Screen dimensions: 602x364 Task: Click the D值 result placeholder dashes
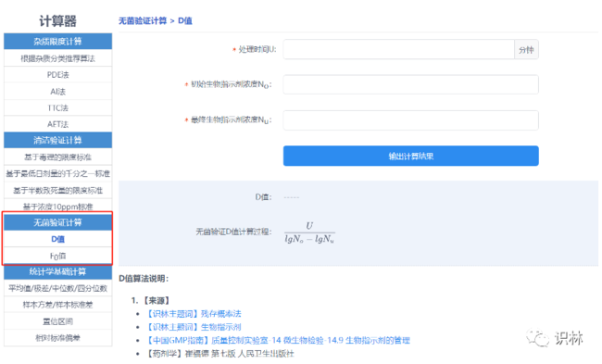pos(292,197)
